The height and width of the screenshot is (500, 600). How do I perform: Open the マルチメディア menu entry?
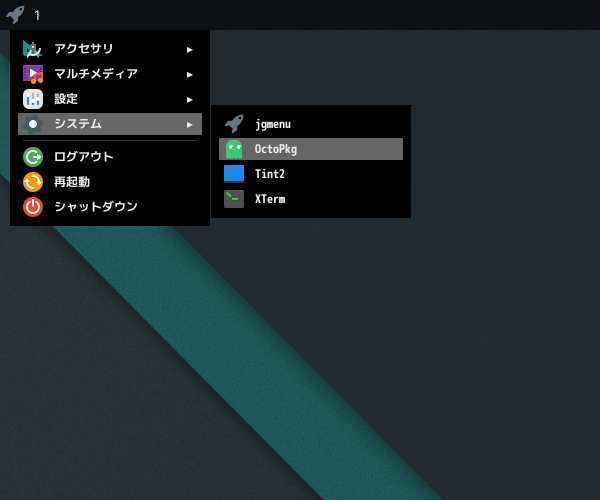tap(110, 74)
